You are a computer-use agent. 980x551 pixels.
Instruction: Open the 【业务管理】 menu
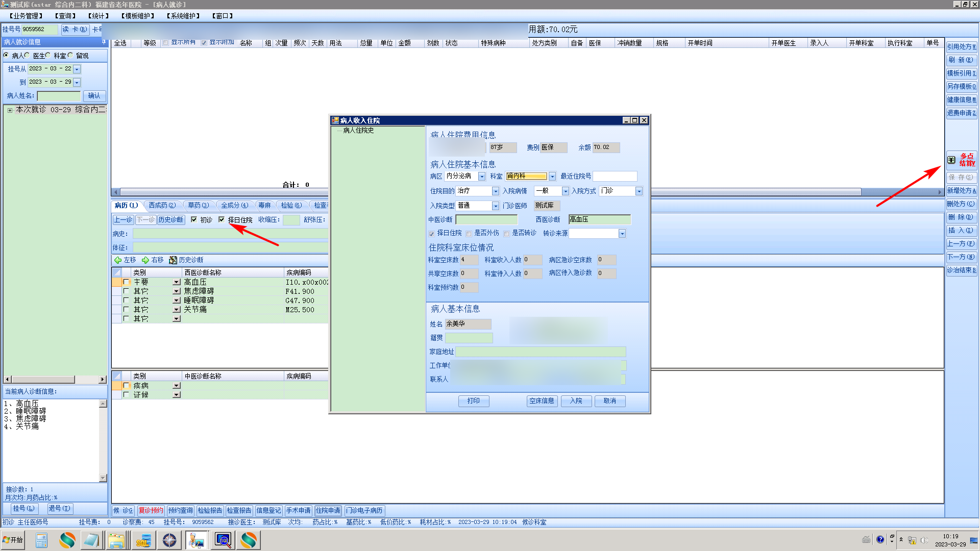(x=26, y=16)
